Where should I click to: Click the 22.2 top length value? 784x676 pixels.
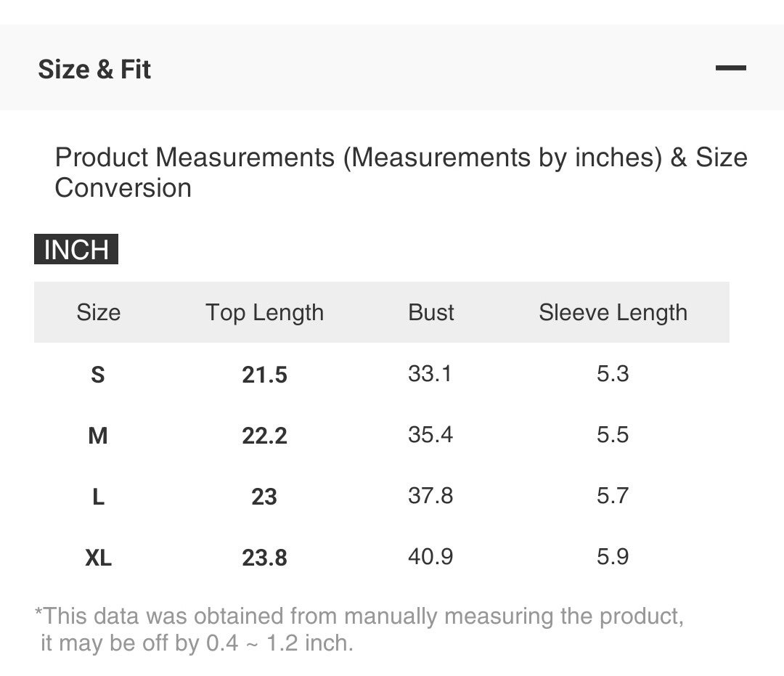pos(264,436)
